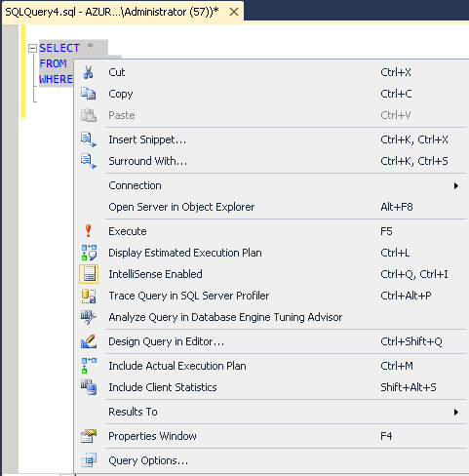Open Design Query in Editor...

(271, 341)
